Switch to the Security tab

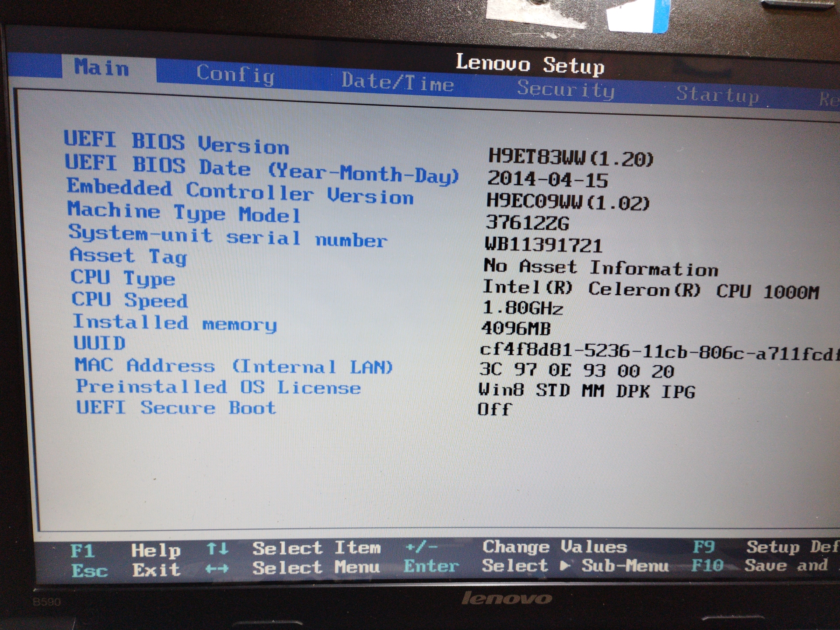click(x=566, y=89)
